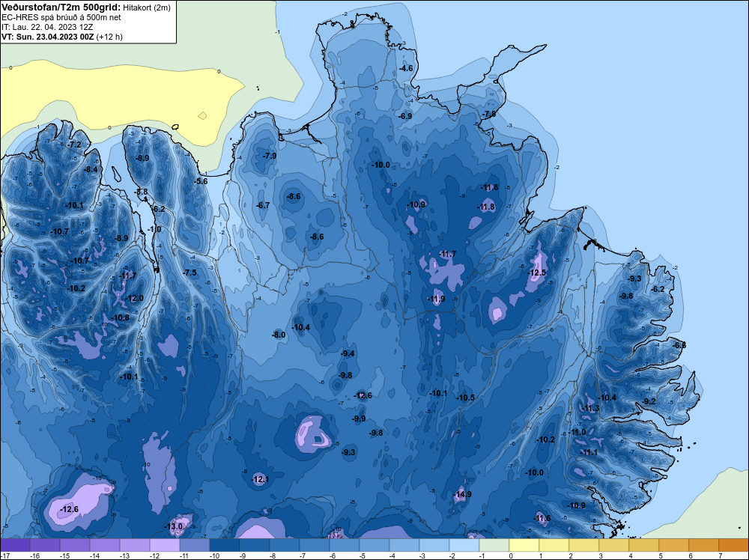749x560 pixels.
Task: Click the "(+12 h)" forecast offset text
Action: click(109, 37)
